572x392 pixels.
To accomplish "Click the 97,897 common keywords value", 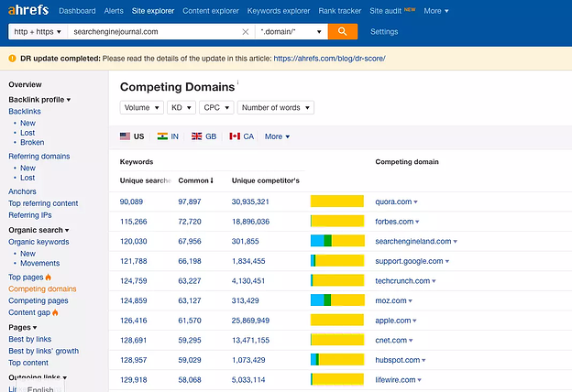I will 190,201.
